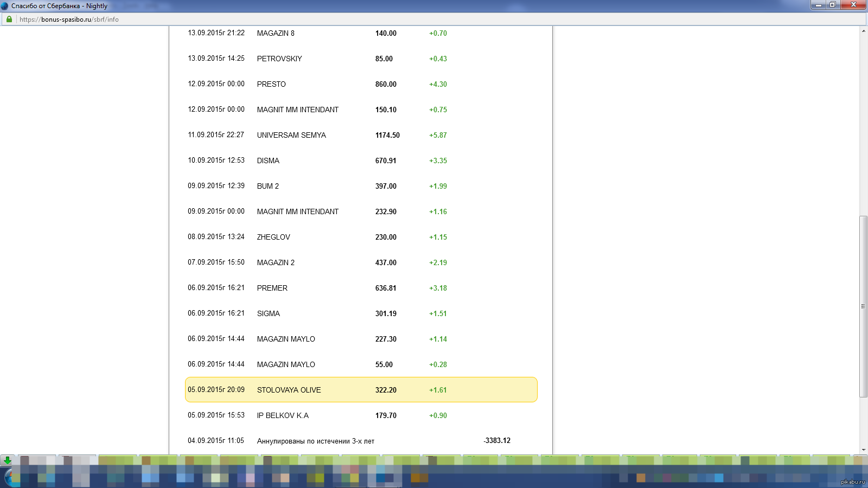Click the amount 636.81

(386, 288)
